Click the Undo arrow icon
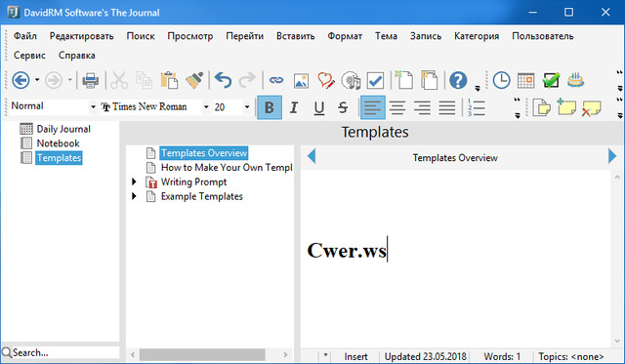 [x=223, y=80]
